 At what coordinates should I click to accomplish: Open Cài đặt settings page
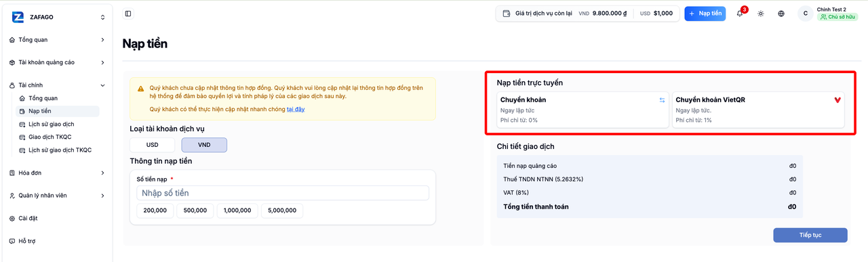click(57, 219)
